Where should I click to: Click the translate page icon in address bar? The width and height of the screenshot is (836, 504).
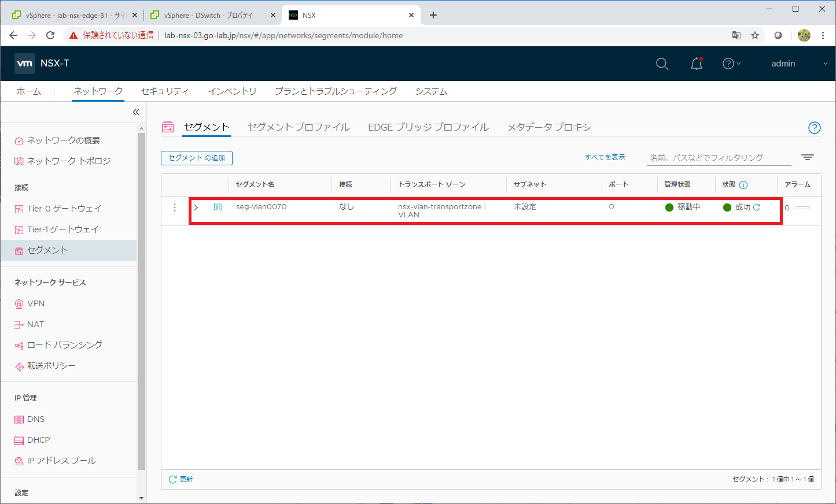click(736, 35)
